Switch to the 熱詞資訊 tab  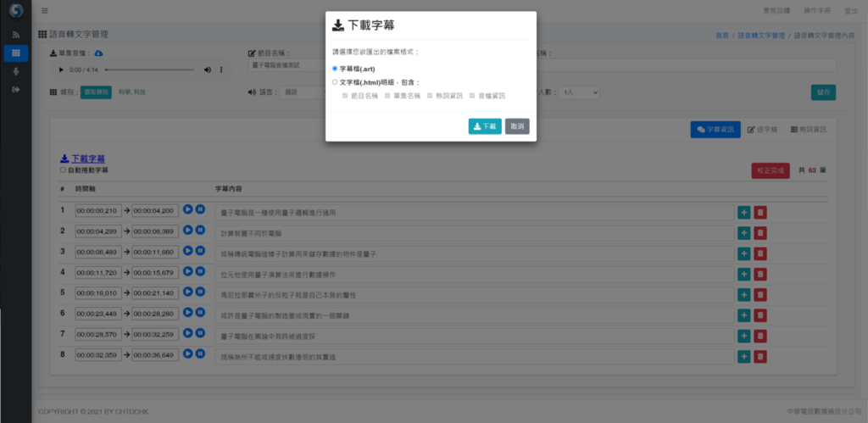pyautogui.click(x=809, y=129)
